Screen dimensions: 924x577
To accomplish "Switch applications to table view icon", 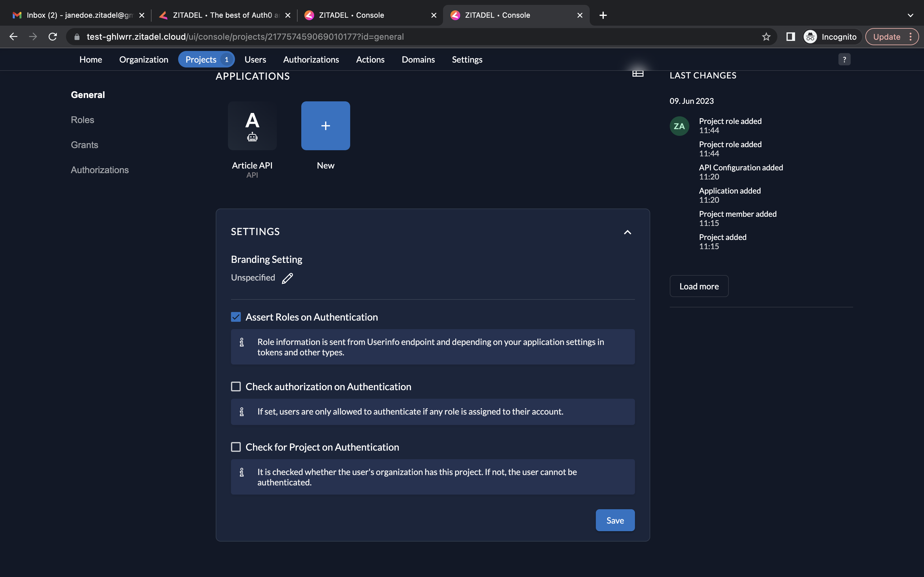I will [638, 73].
